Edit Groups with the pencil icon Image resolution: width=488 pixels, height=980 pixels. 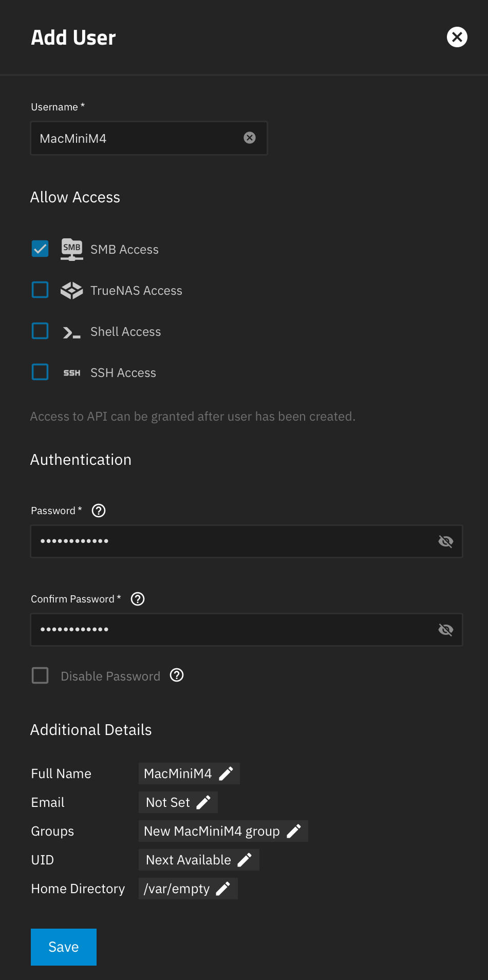pyautogui.click(x=294, y=831)
